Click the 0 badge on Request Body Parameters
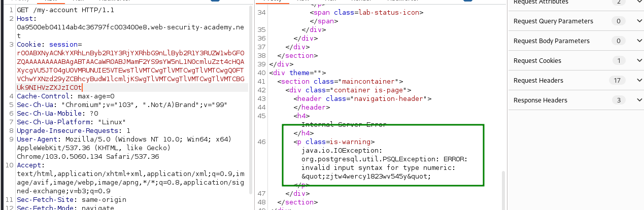 pos(618,41)
